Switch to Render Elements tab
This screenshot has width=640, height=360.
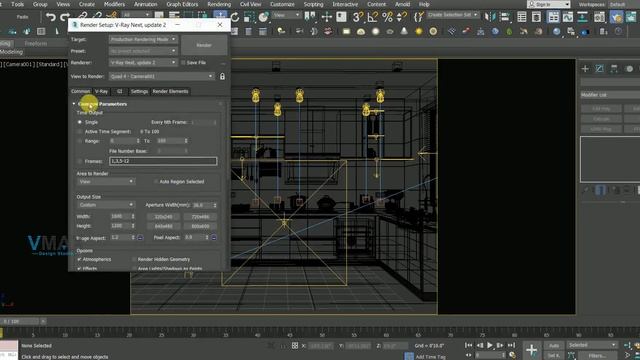pos(170,91)
